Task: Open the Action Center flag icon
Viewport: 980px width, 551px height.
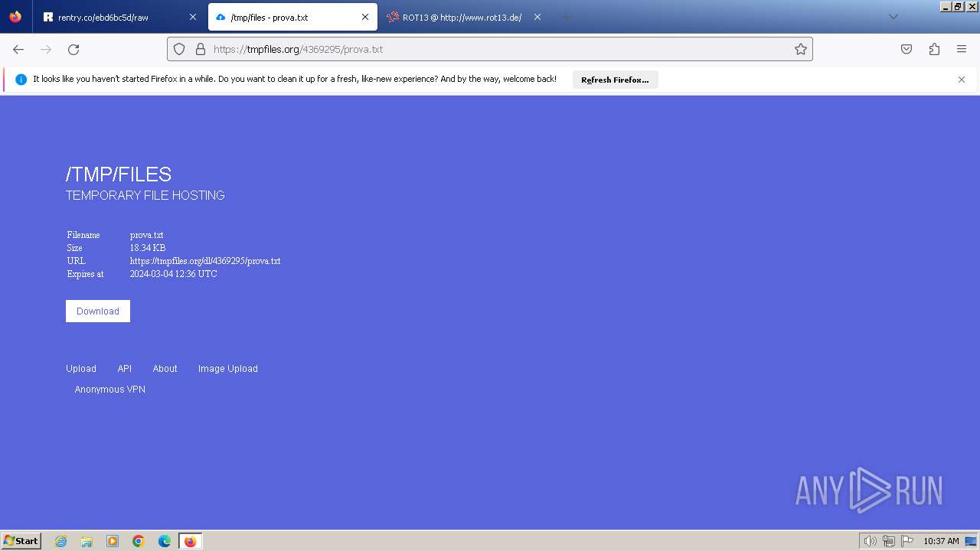Action: [907, 541]
